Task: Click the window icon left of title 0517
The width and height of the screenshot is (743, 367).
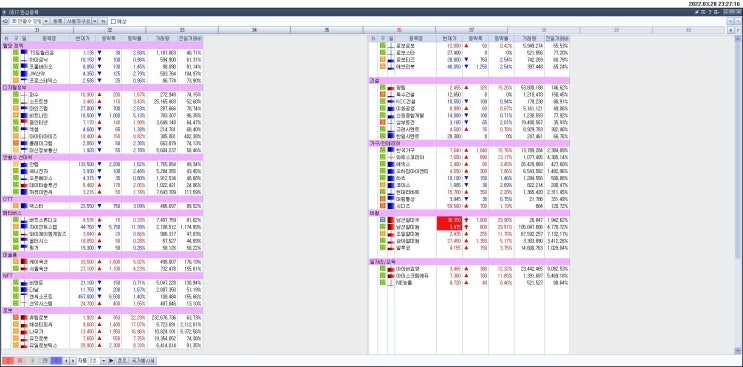Action: pos(4,12)
